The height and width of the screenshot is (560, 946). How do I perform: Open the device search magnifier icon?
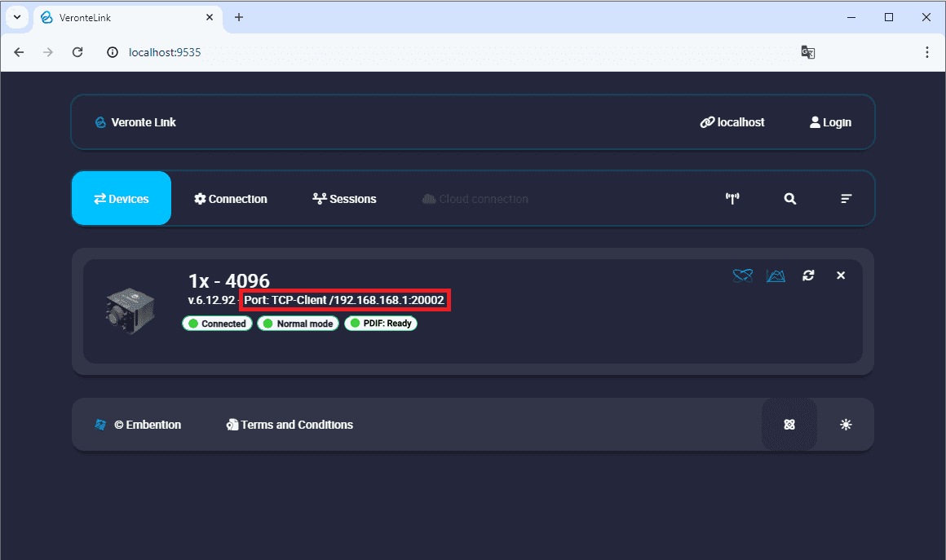(x=789, y=199)
